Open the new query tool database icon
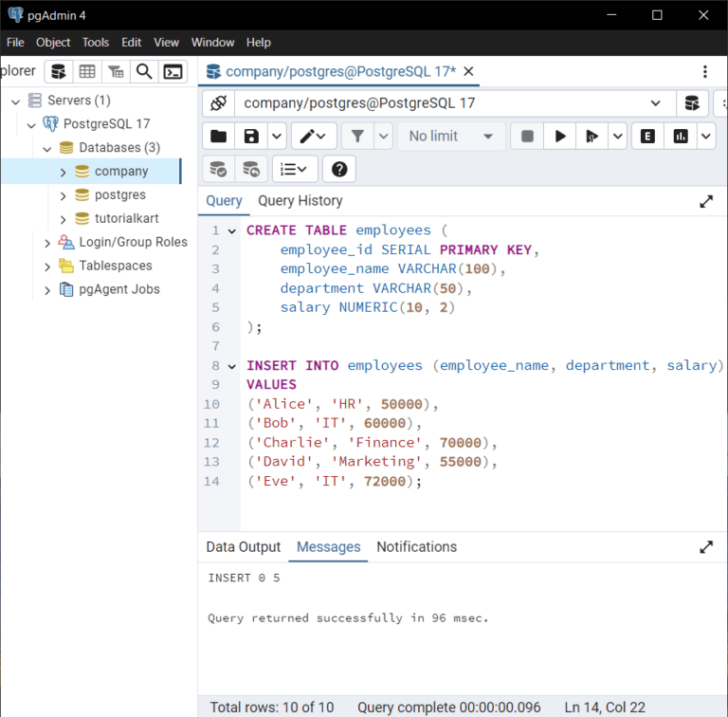This screenshot has width=728, height=717. tap(692, 103)
